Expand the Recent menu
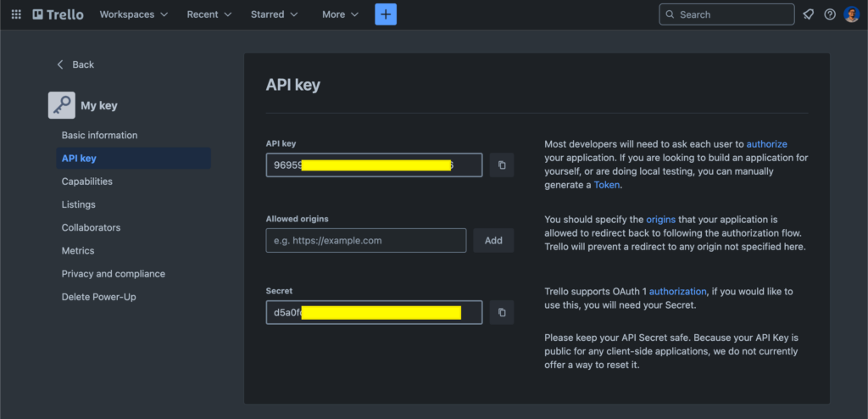 (209, 14)
